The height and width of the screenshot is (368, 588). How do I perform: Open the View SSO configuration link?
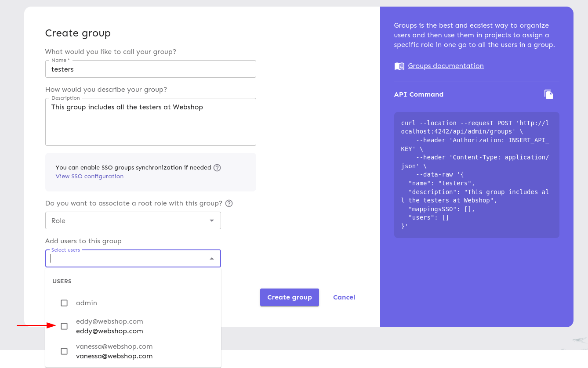[89, 177]
